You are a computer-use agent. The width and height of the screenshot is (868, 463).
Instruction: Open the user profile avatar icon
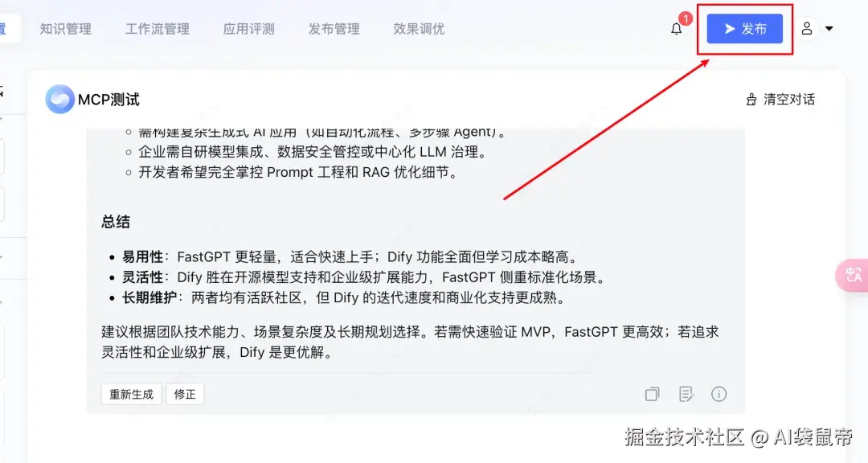[x=807, y=28]
